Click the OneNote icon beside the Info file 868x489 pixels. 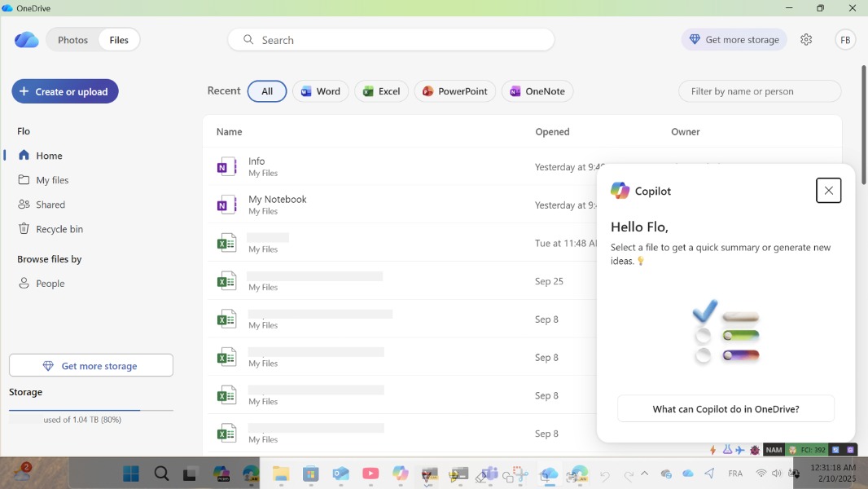click(x=226, y=166)
